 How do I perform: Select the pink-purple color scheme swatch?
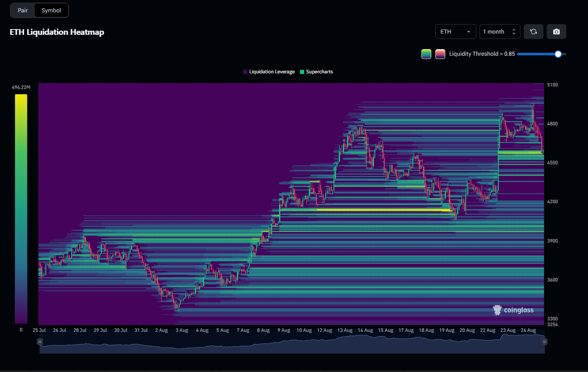point(440,54)
